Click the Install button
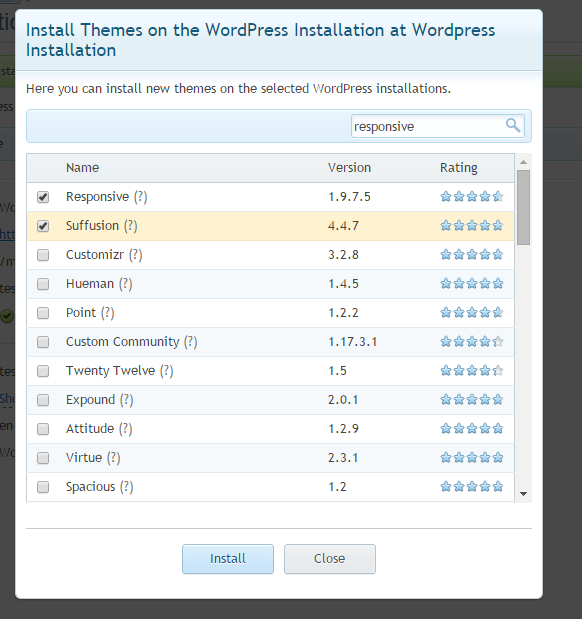Image resolution: width=582 pixels, height=619 pixels. click(x=228, y=559)
